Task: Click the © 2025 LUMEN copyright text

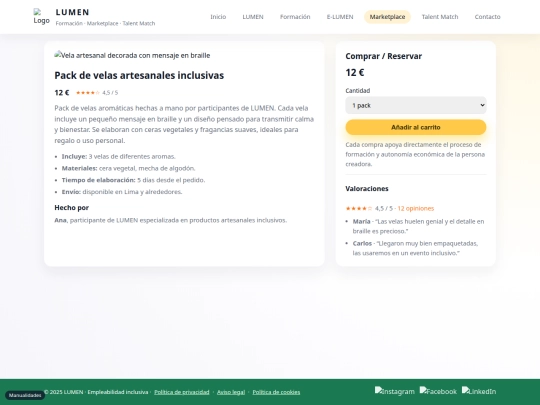Action: [x=96, y=392]
